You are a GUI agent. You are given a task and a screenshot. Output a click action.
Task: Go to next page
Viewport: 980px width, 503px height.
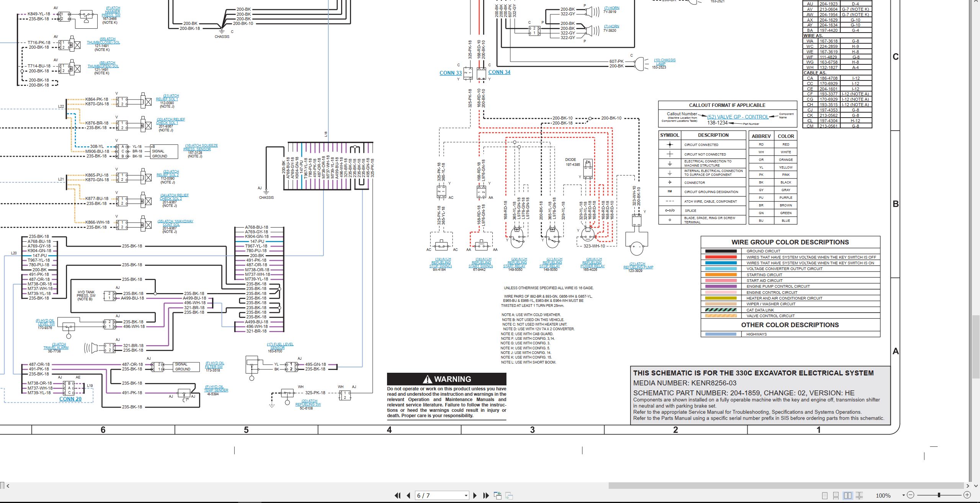point(475,495)
